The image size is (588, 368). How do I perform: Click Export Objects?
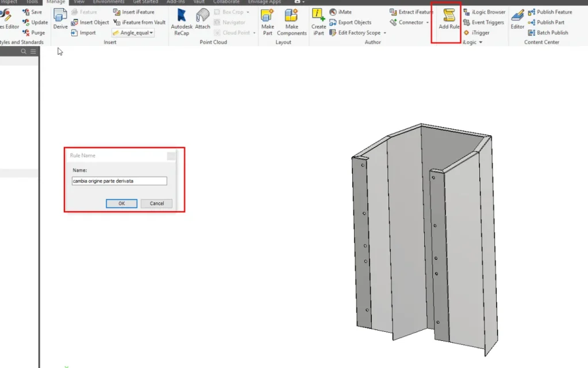coord(350,22)
